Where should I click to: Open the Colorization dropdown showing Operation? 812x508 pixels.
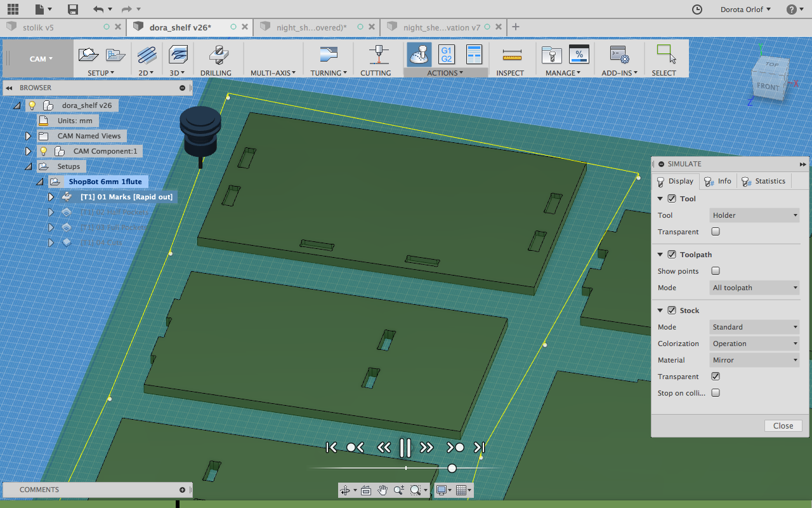754,344
